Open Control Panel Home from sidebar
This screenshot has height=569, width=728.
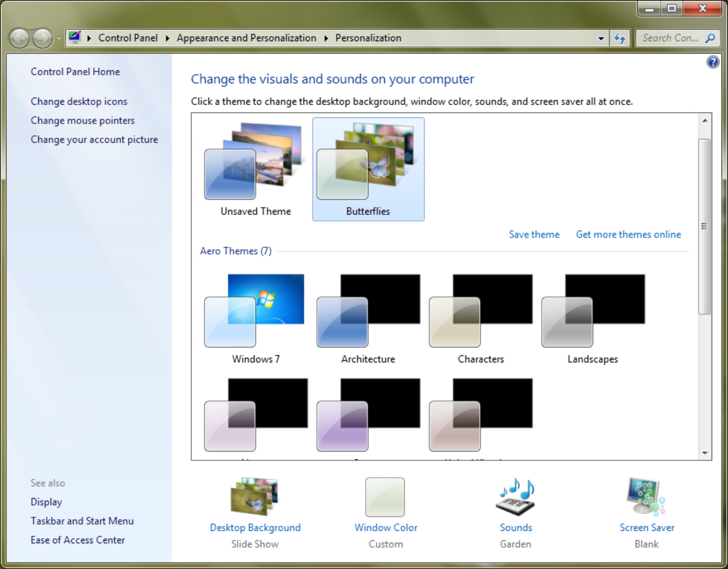[x=75, y=72]
